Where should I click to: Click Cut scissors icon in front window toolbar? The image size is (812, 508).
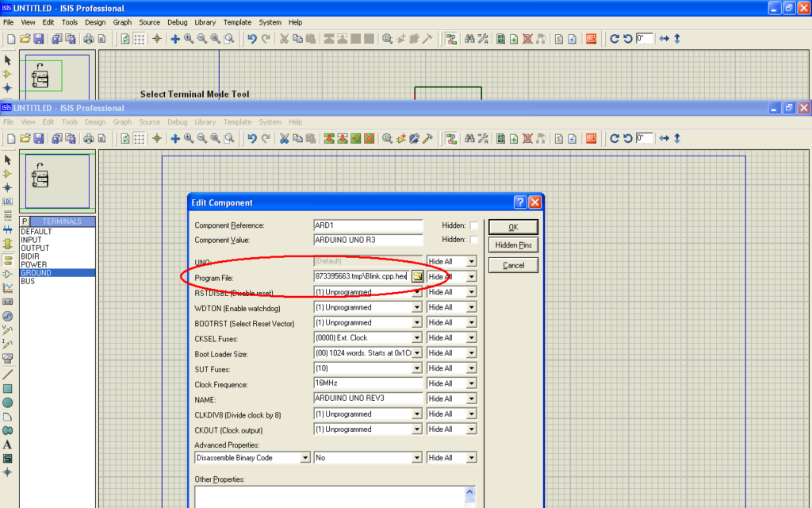(284, 138)
